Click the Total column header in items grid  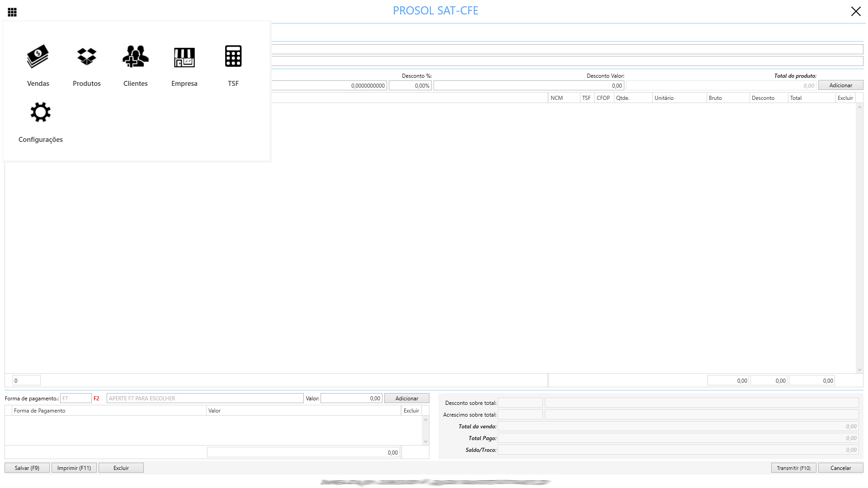[811, 98]
